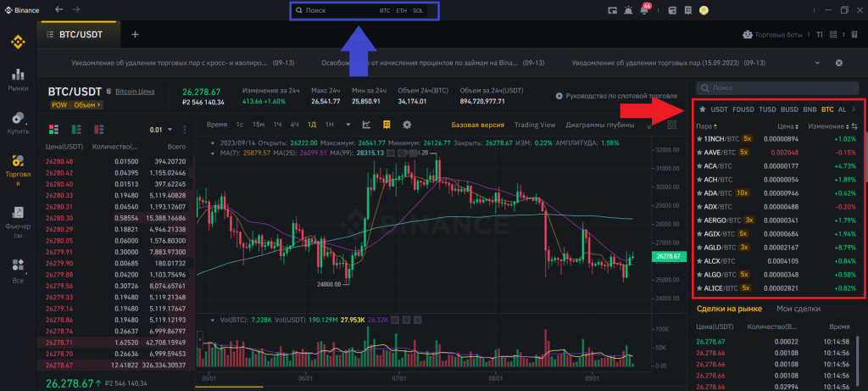
Task: Open the Купить sidebar section
Action: 19,122
